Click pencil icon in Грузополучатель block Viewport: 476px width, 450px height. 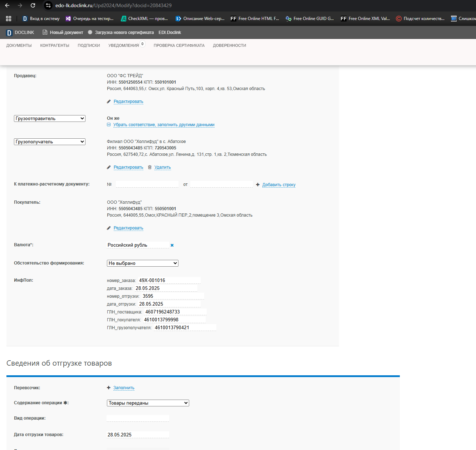(x=109, y=167)
